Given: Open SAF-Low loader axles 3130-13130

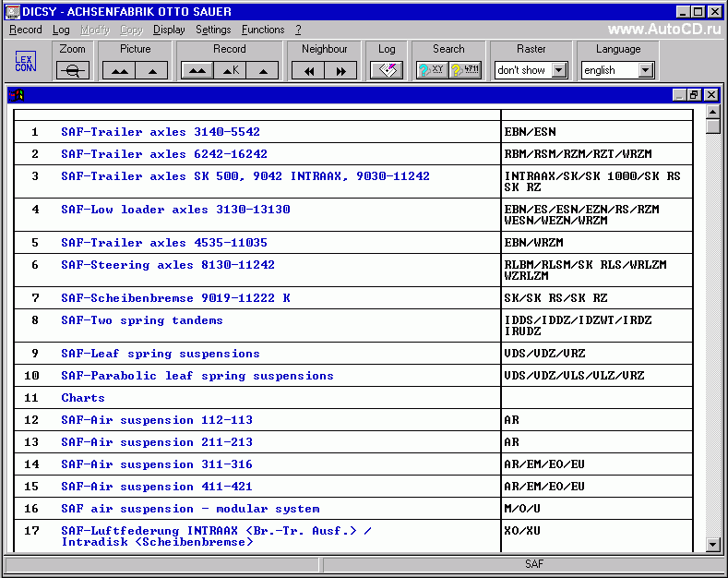Looking at the screenshot, I should point(175,210).
